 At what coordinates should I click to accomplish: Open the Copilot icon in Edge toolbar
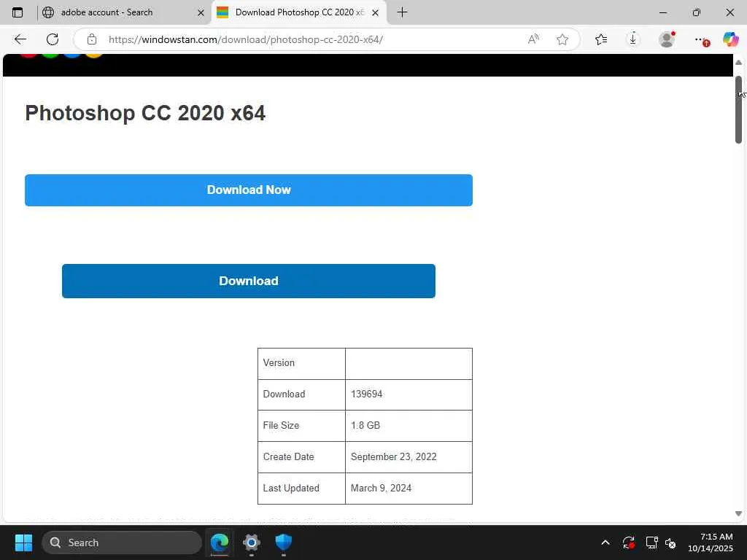click(730, 39)
